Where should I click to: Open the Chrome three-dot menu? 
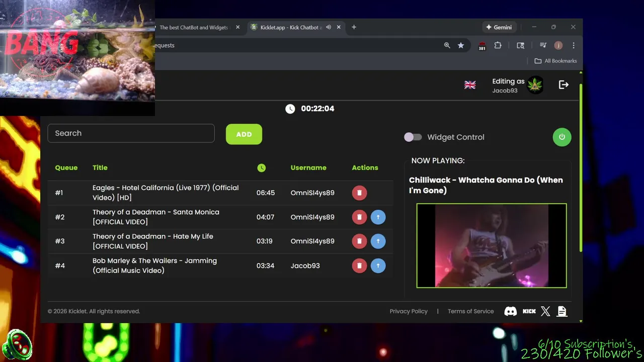coord(574,45)
